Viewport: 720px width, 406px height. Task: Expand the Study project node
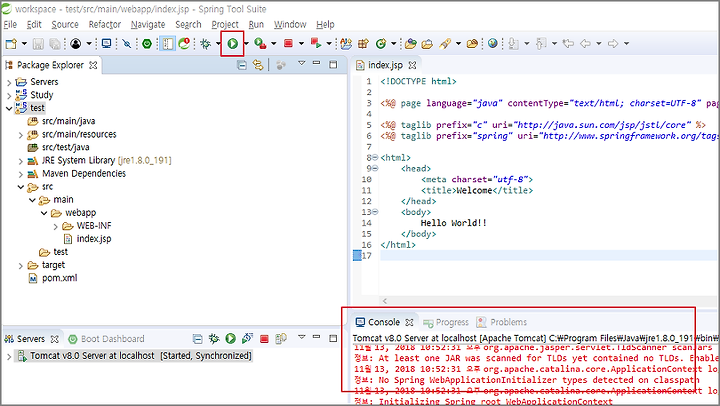(9, 96)
